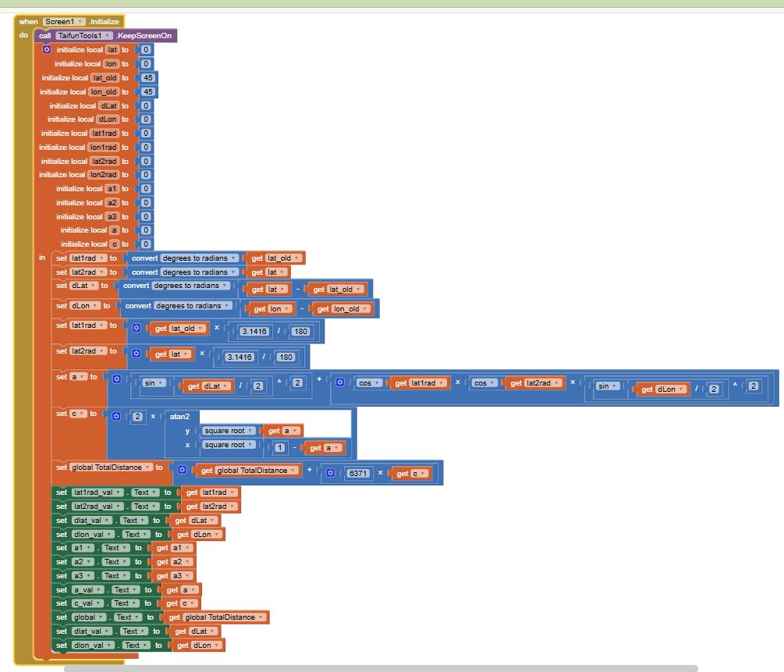Click the 6371 number field
This screenshot has height=672, width=784.
click(359, 474)
